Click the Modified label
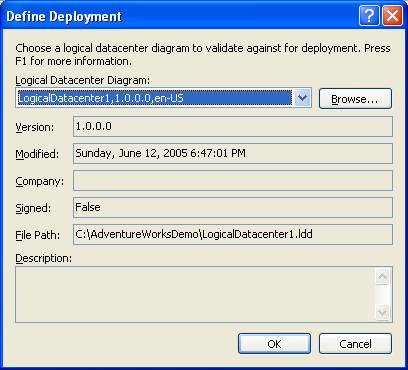This screenshot has height=370, width=408. (37, 154)
